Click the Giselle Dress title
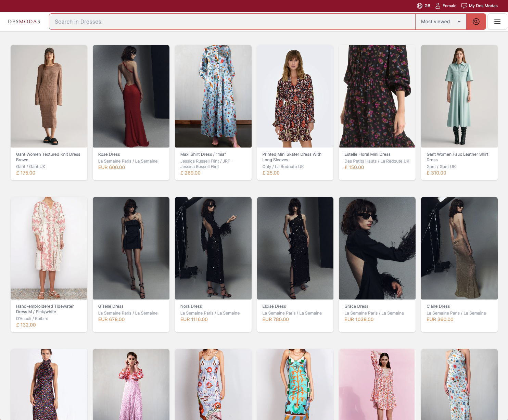The width and height of the screenshot is (508, 420). click(x=111, y=306)
